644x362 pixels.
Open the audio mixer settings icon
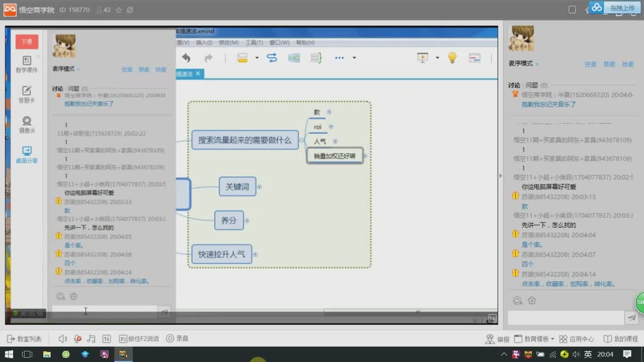click(x=106, y=339)
